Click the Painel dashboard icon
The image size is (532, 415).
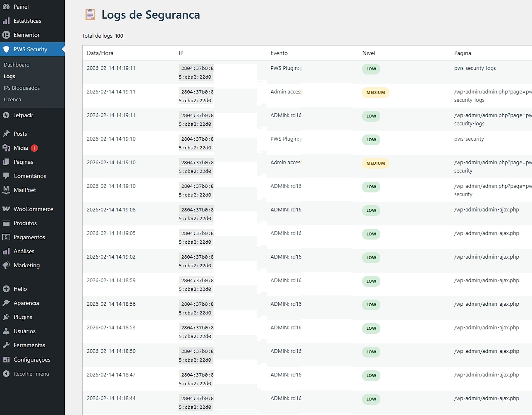point(6,7)
